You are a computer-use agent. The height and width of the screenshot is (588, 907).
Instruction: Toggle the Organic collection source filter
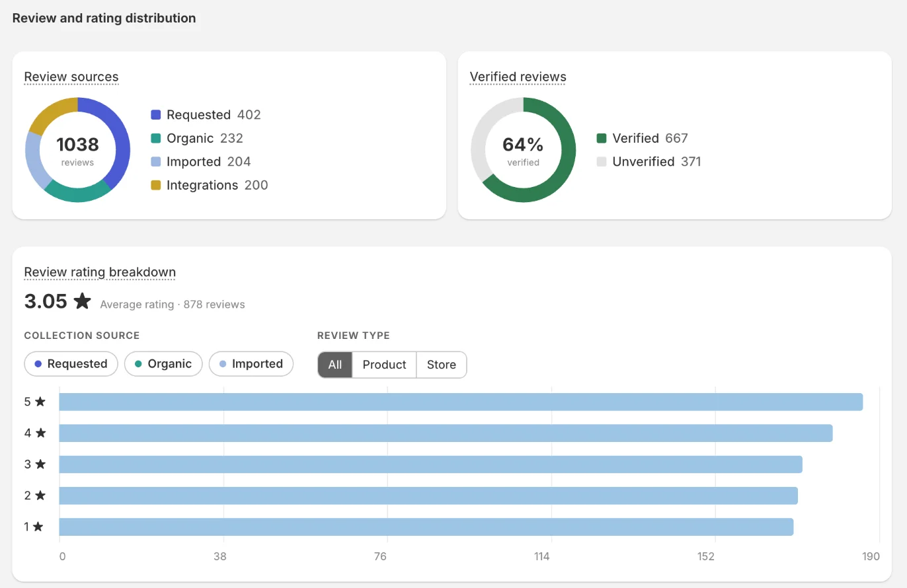(x=163, y=364)
